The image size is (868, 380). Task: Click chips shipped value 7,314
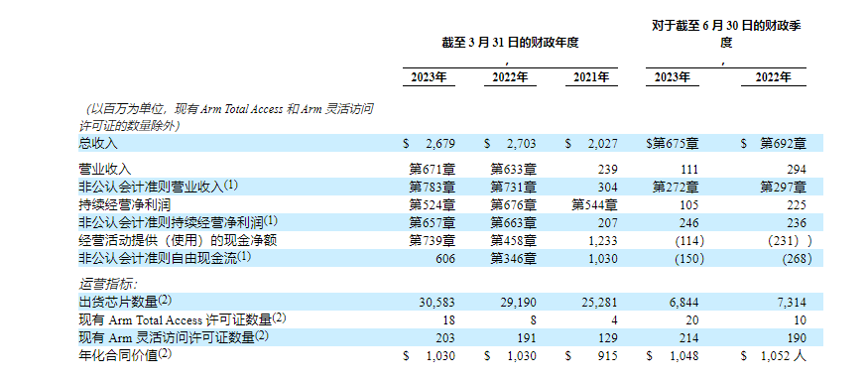tap(793, 303)
